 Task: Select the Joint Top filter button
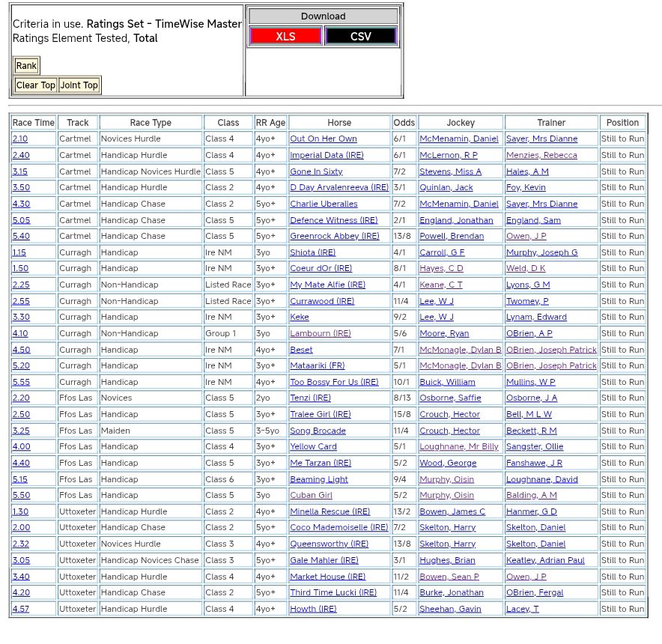(79, 85)
